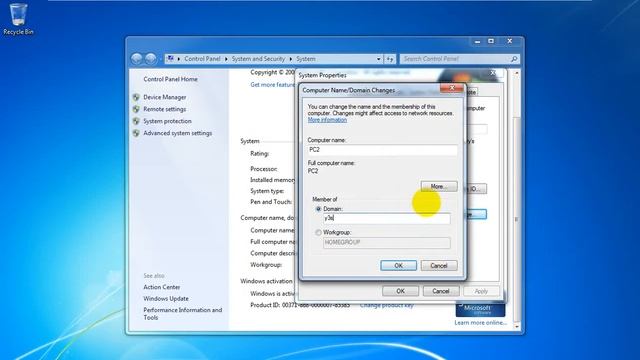The width and height of the screenshot is (640, 360).
Task: Close the System Properties dialog
Action: [x=493, y=73]
